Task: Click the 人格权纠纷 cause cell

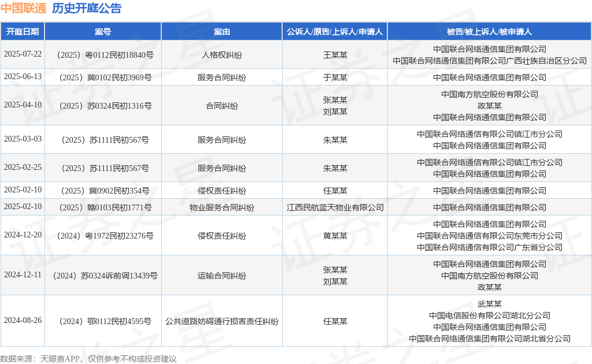Action: pyautogui.click(x=221, y=55)
